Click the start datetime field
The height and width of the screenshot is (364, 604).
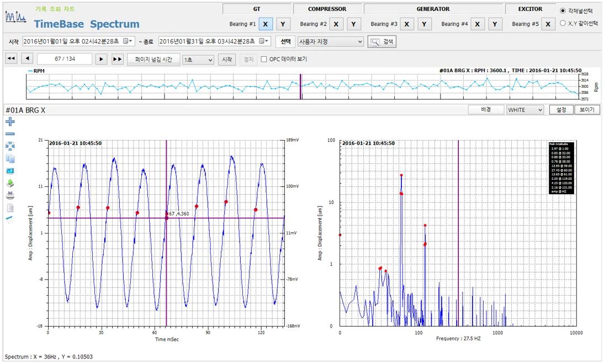tap(78, 41)
